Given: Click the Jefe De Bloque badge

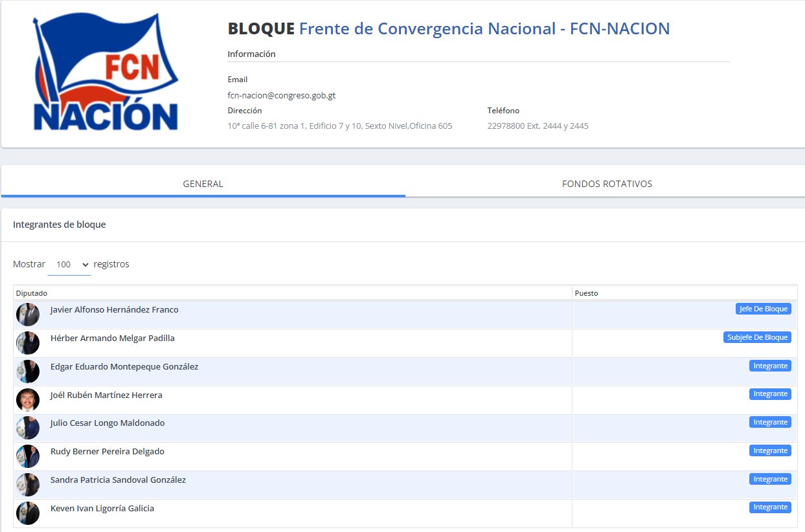Looking at the screenshot, I should click(x=764, y=309).
